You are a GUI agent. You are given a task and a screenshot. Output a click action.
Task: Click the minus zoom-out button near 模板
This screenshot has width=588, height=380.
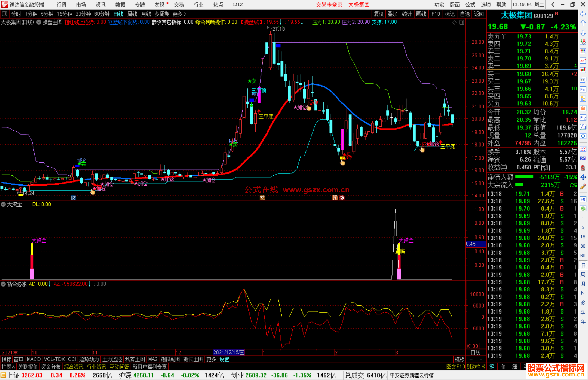tap(481, 359)
